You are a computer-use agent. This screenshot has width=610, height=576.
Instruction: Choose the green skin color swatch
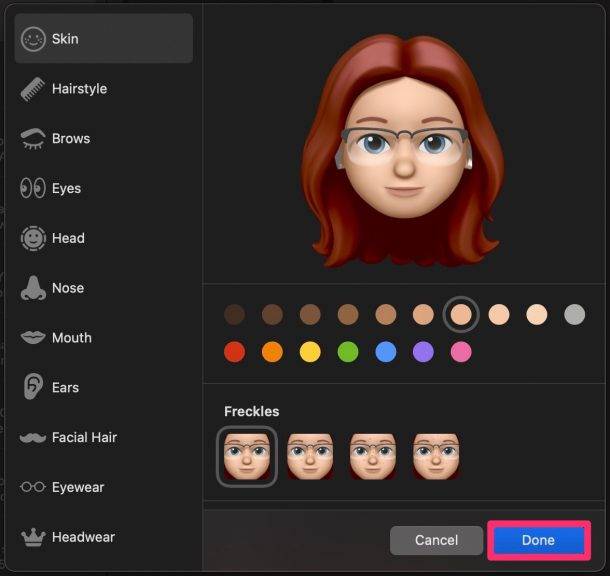(x=348, y=352)
